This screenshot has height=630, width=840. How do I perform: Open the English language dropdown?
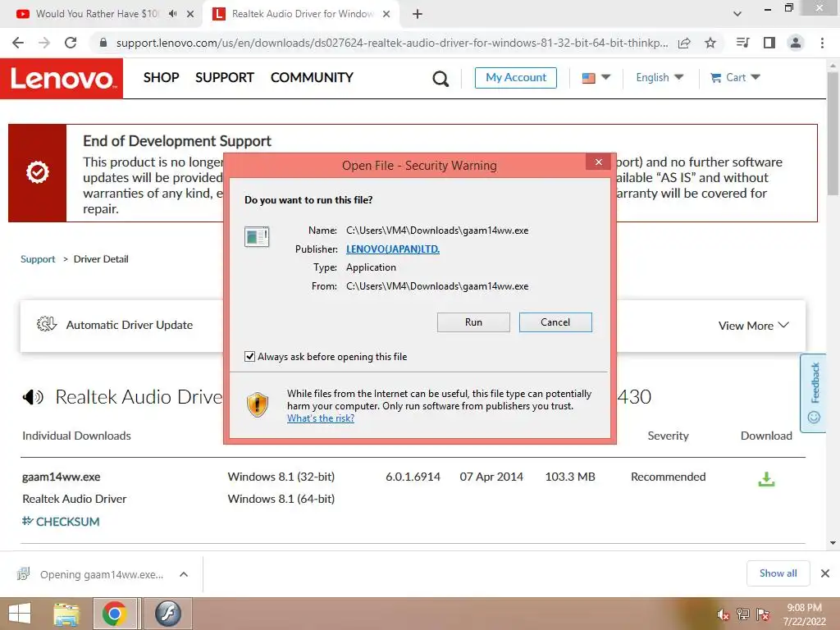(660, 78)
